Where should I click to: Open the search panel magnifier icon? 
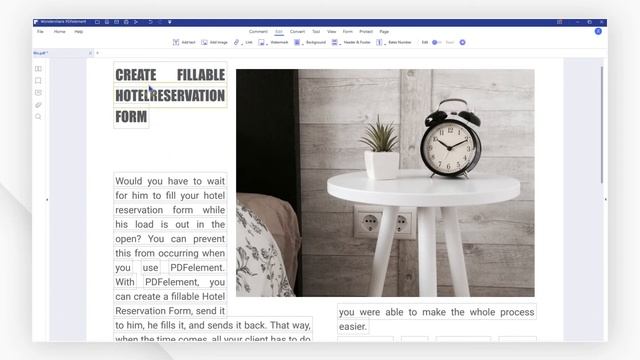[x=38, y=117]
